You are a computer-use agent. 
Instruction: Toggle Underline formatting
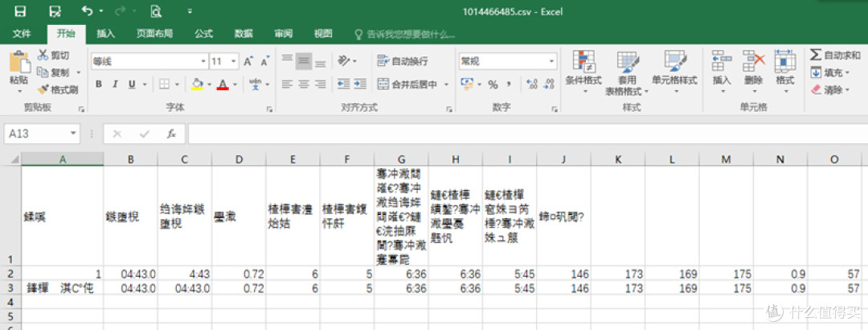click(132, 85)
